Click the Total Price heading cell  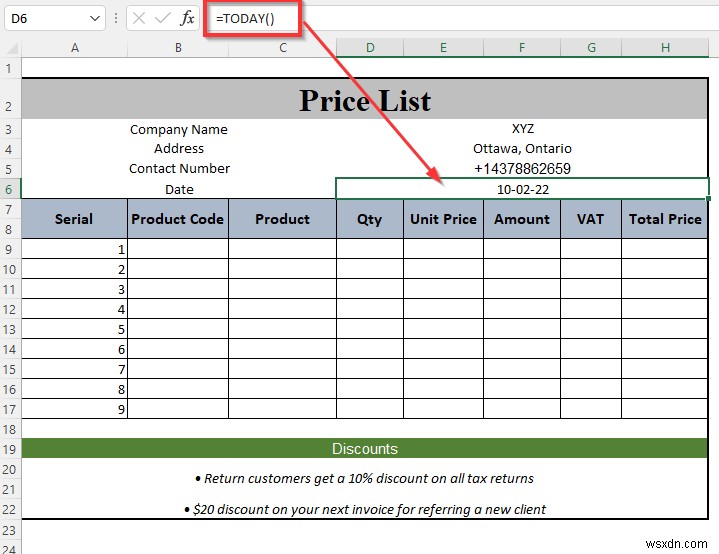665,219
